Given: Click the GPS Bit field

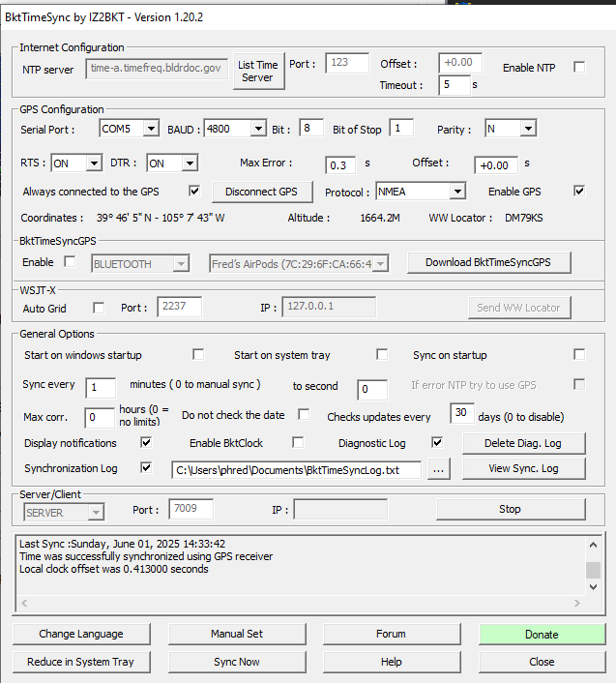Looking at the screenshot, I should click(311, 129).
